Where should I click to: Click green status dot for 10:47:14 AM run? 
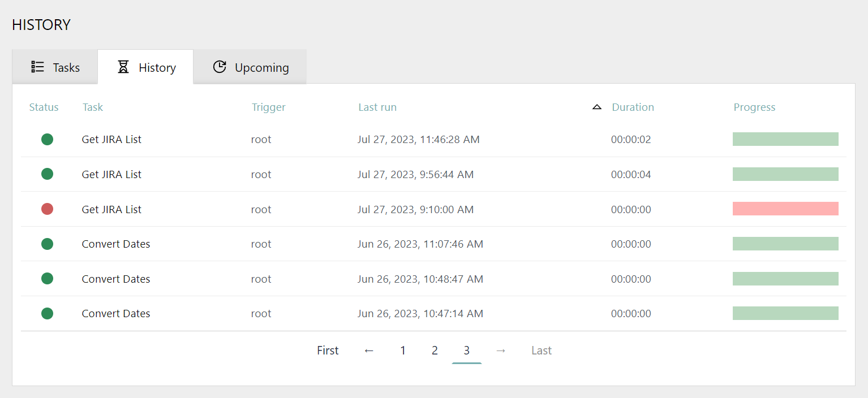[47, 314]
